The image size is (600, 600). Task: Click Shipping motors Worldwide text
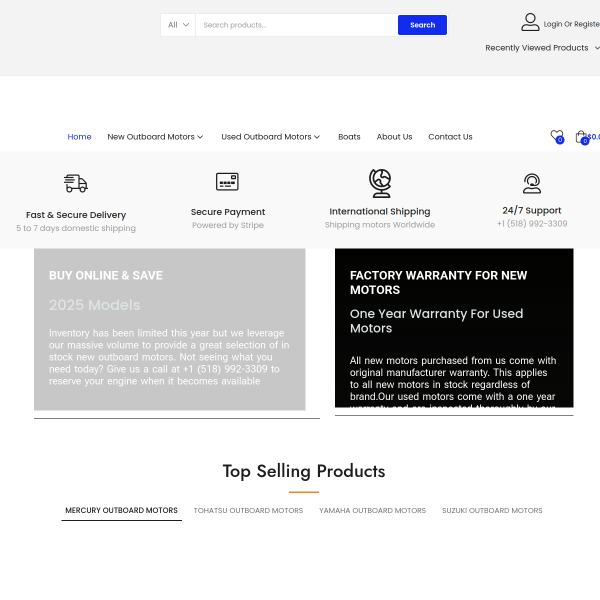tap(380, 225)
